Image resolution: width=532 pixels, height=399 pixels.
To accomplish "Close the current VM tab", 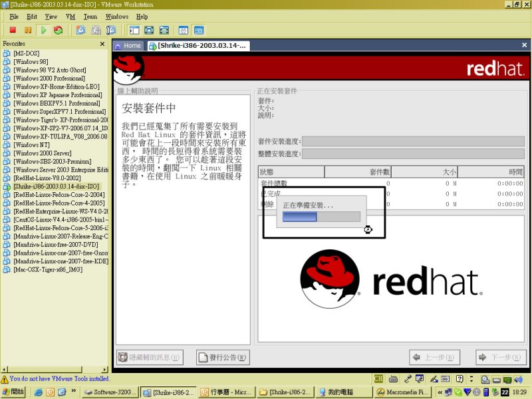I will pos(524,45).
